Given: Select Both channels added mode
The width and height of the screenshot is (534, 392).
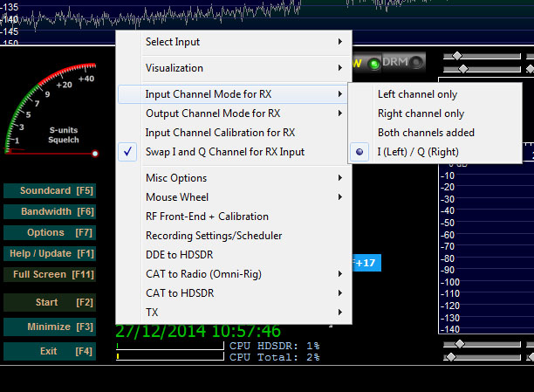Looking at the screenshot, I should click(x=435, y=133).
